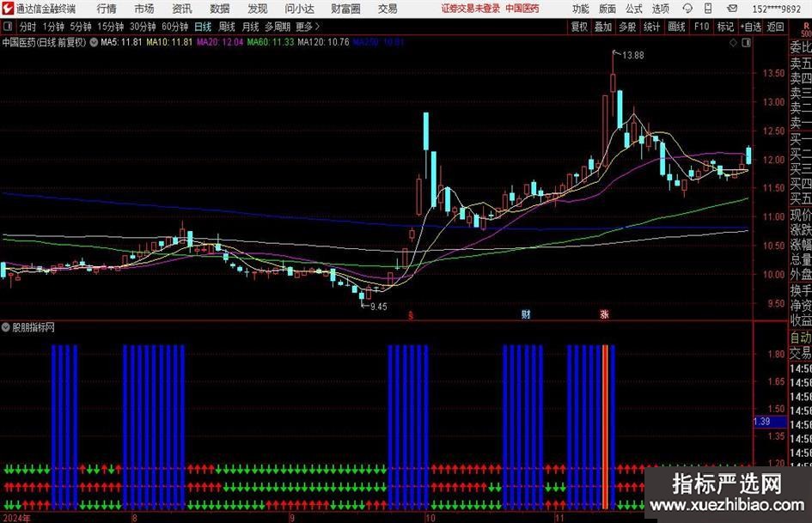Click the customer service headset icon
This screenshot has height=523, width=812.
point(687,9)
